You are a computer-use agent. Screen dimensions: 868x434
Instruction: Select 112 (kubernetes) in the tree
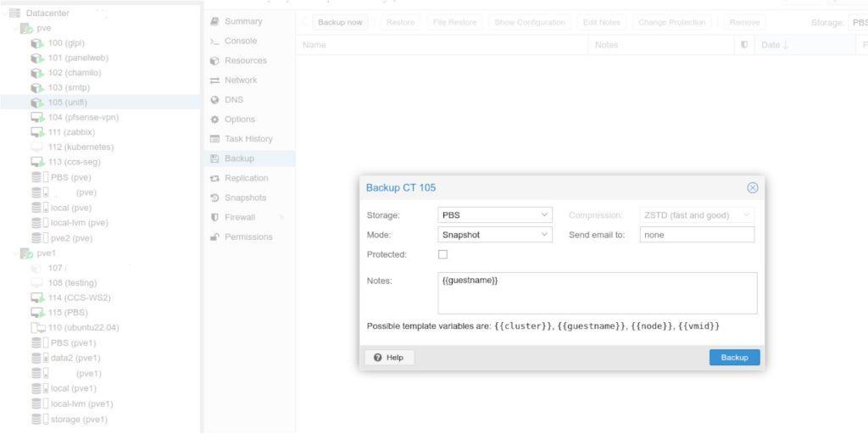pyautogui.click(x=100, y=147)
